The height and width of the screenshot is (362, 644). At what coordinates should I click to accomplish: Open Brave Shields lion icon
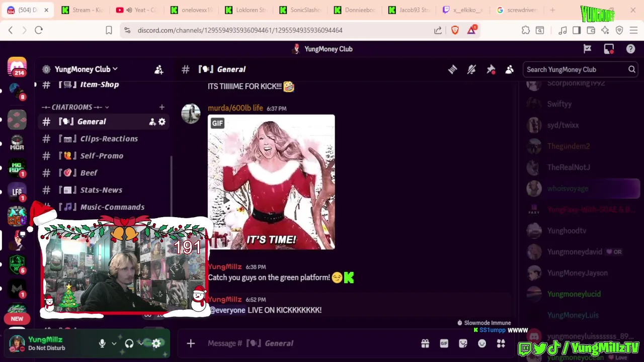[x=455, y=30]
